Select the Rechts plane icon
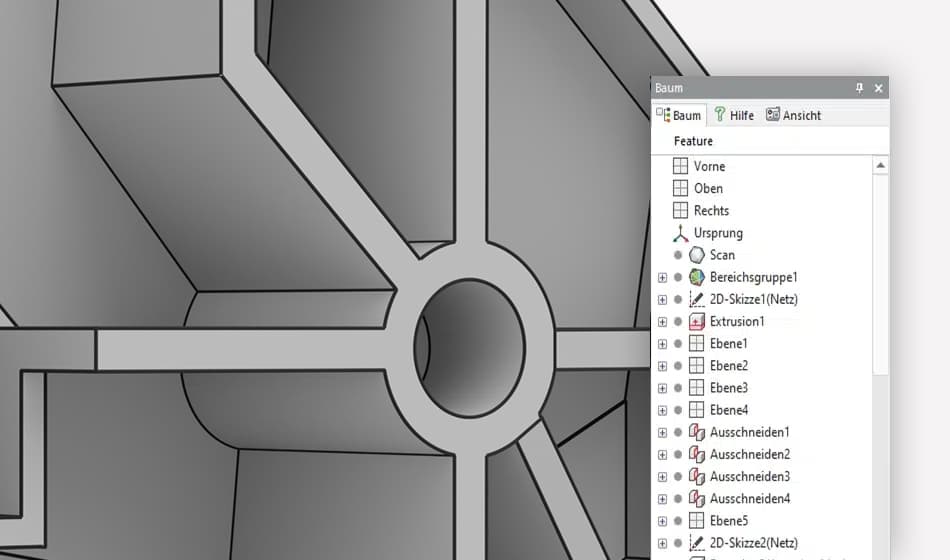 [680, 210]
